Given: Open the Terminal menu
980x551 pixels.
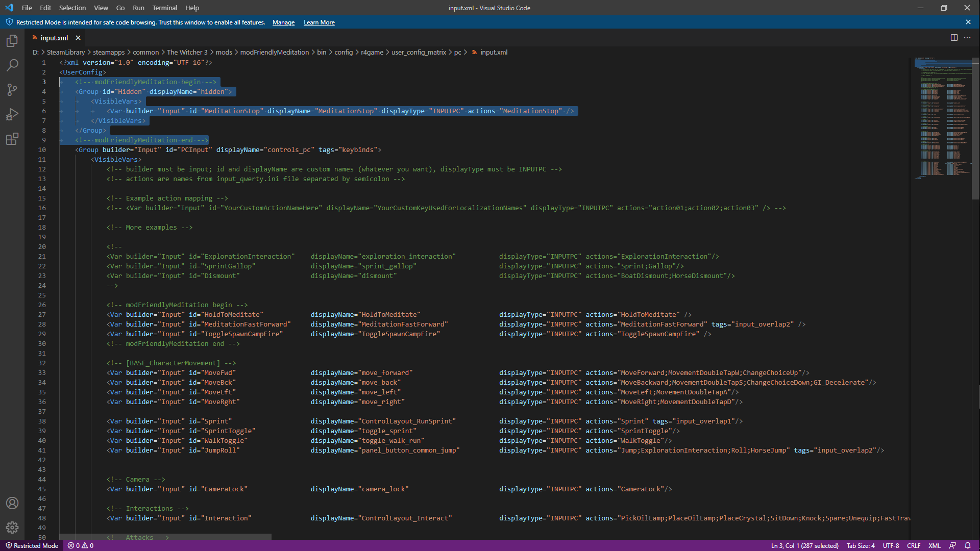Looking at the screenshot, I should pos(164,8).
